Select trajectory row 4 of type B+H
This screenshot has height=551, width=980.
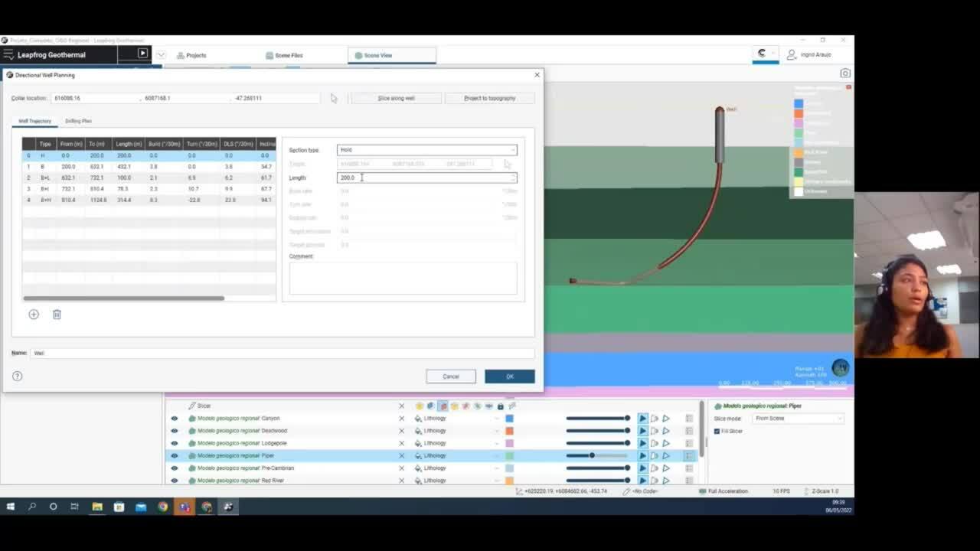coord(149,200)
